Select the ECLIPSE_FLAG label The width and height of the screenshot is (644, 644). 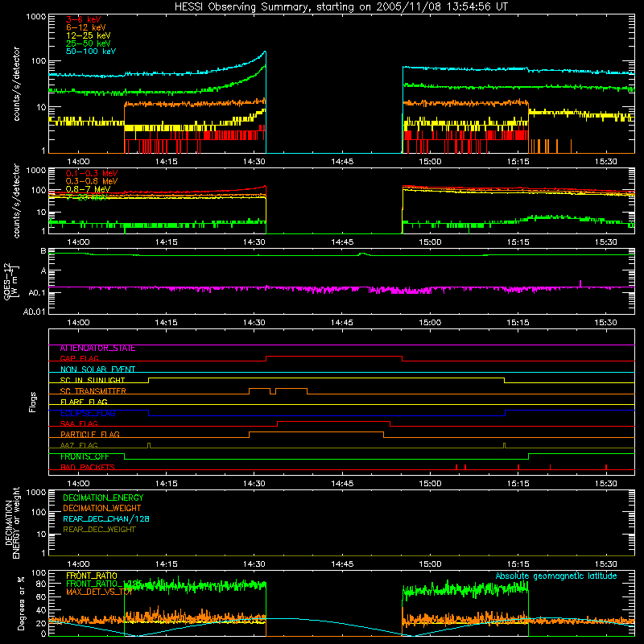coord(88,413)
